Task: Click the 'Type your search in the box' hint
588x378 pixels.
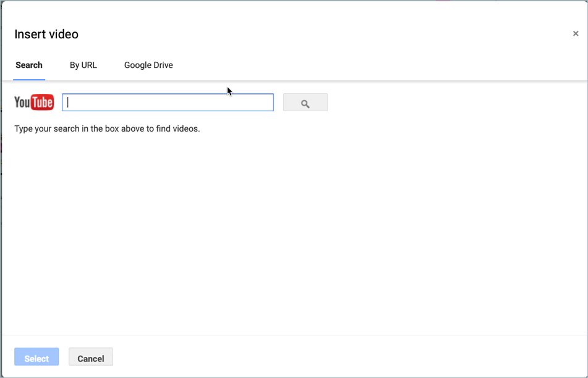Action: 107,129
